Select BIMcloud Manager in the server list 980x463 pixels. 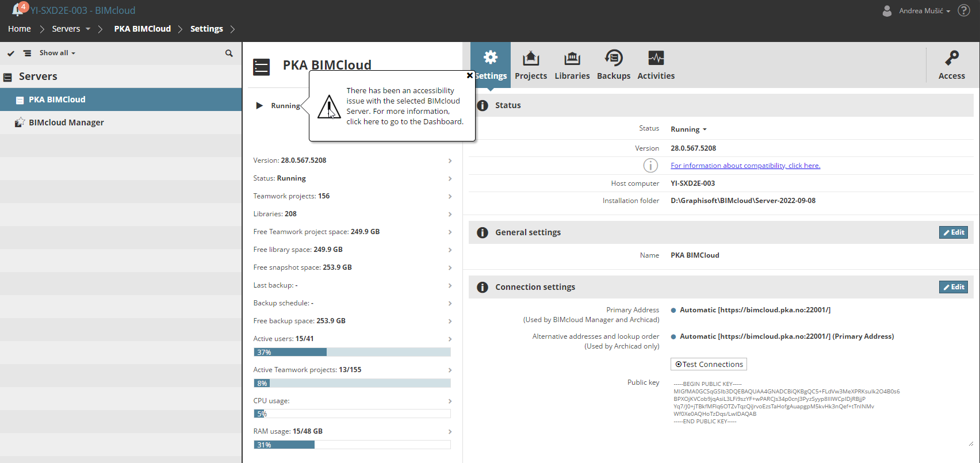tap(66, 123)
